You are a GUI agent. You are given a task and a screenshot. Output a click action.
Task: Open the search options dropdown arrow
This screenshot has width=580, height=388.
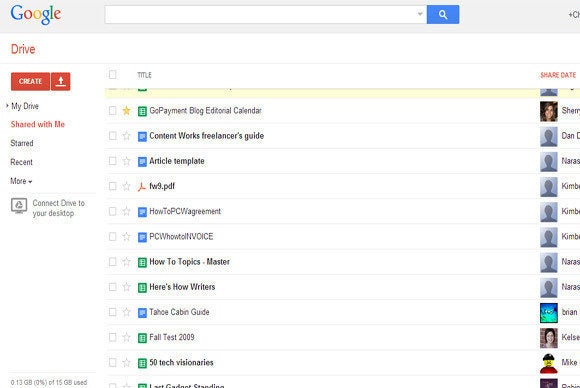420,14
